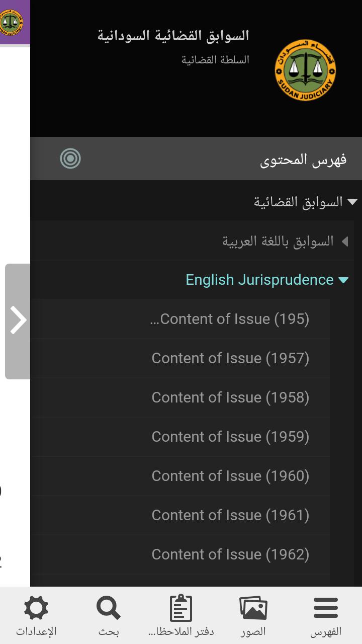
Task: Select English Jurisprudence node label
Action: tap(259, 280)
